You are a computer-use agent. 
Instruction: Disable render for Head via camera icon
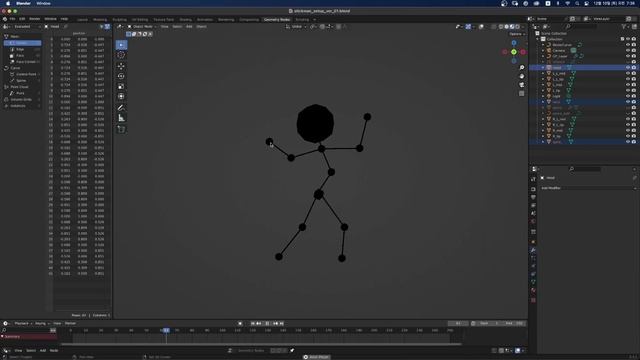[634, 67]
